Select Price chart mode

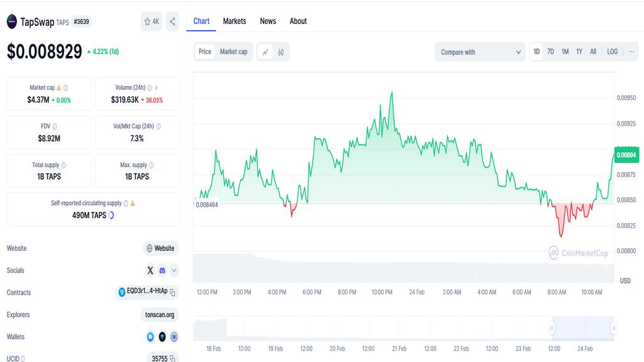click(x=205, y=52)
